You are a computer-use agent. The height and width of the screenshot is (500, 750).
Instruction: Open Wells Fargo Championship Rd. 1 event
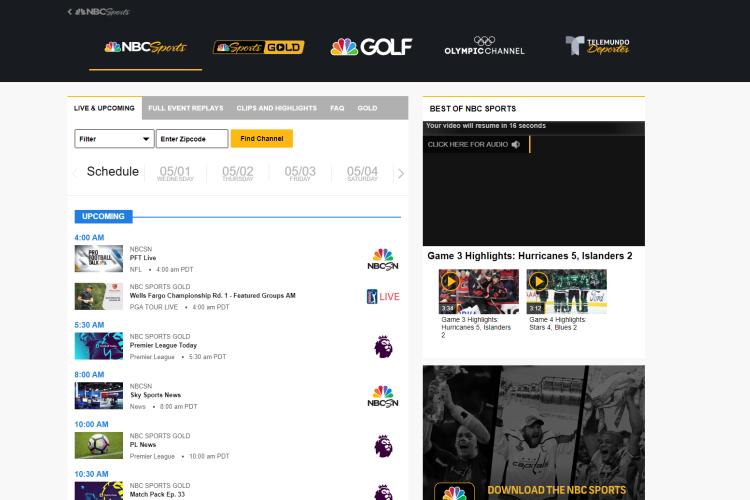click(x=212, y=296)
